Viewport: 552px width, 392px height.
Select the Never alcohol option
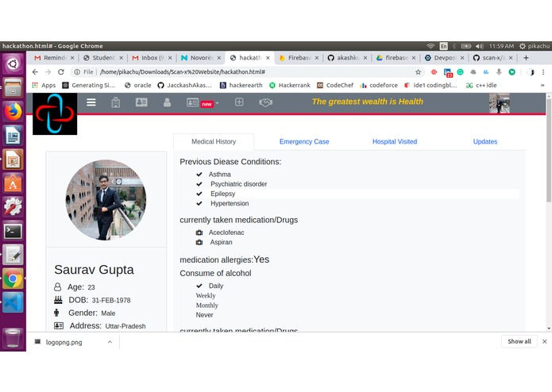pos(205,315)
